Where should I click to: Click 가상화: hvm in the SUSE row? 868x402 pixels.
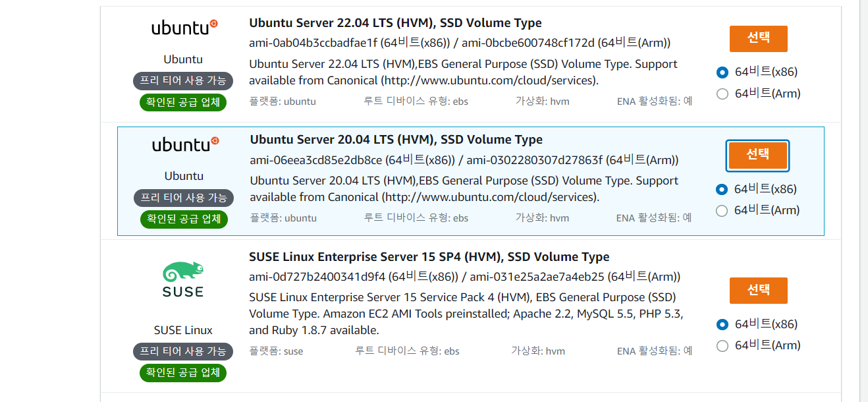pyautogui.click(x=538, y=351)
